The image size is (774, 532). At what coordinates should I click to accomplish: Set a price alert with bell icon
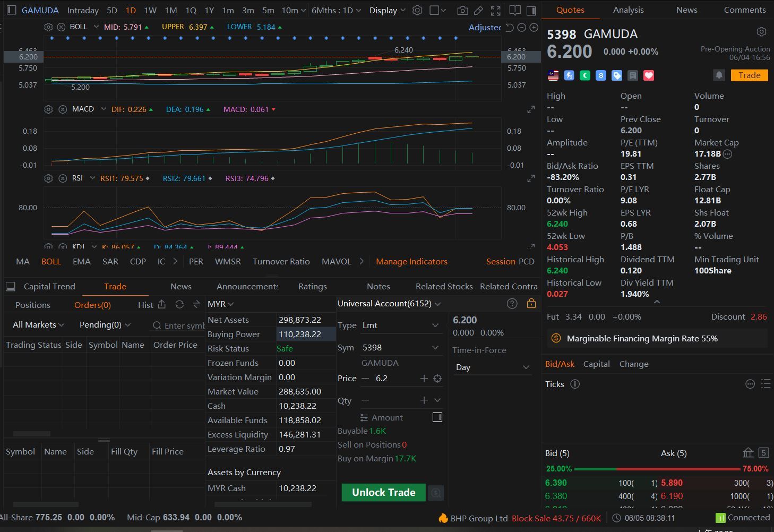tap(719, 75)
